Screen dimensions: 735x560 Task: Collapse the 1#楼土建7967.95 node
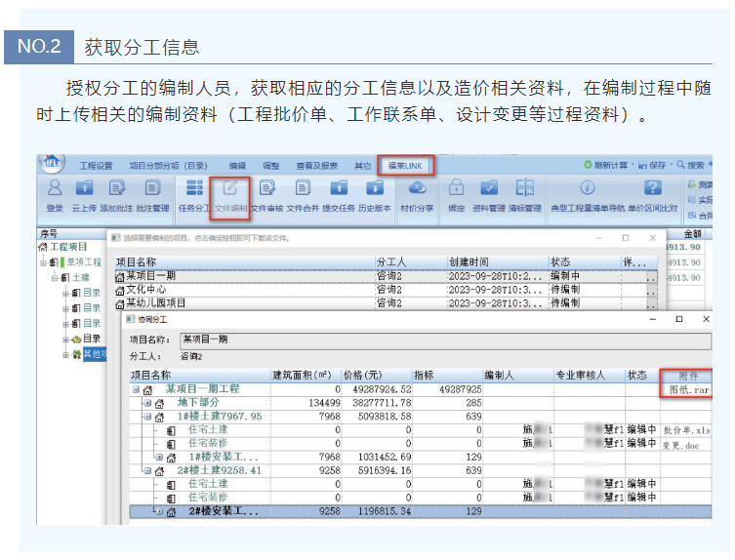pos(147,417)
